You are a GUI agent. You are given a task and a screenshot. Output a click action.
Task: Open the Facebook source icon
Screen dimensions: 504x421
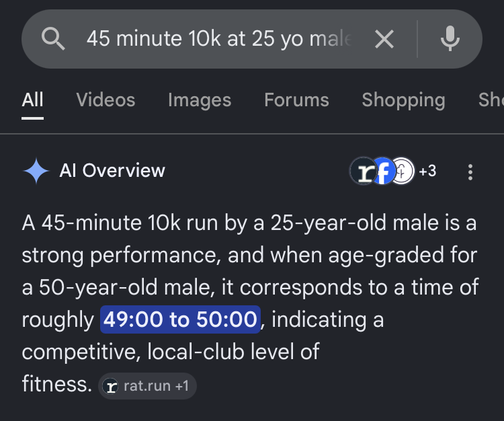pos(383,171)
